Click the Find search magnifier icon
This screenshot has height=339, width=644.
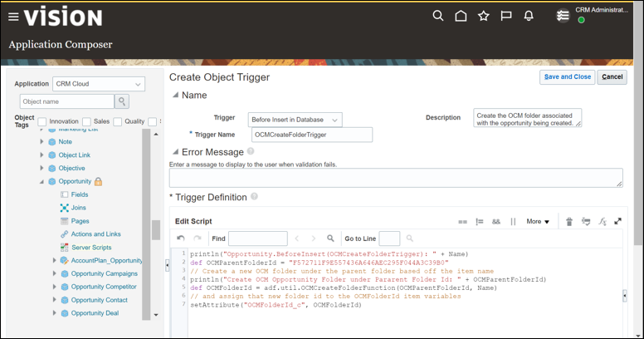pyautogui.click(x=330, y=238)
